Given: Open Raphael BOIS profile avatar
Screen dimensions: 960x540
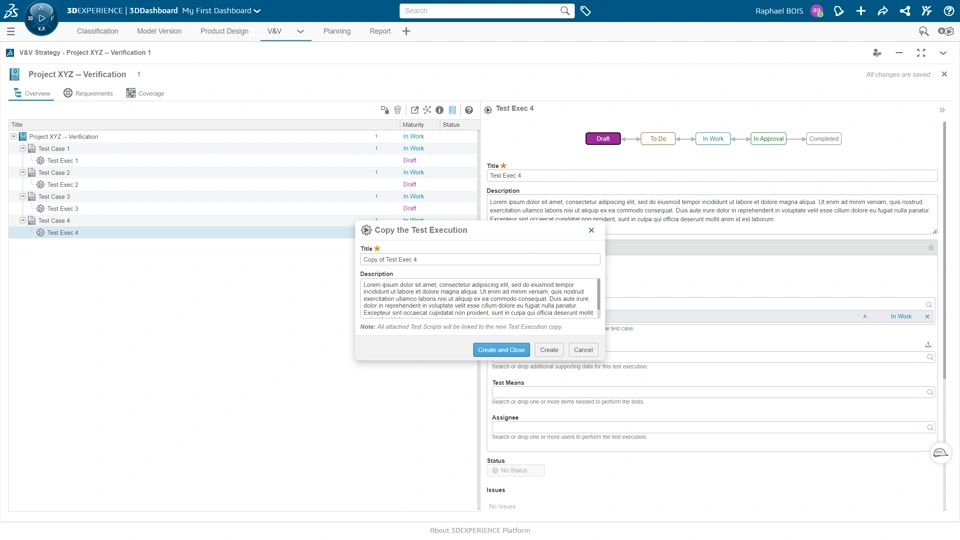Looking at the screenshot, I should (816, 11).
